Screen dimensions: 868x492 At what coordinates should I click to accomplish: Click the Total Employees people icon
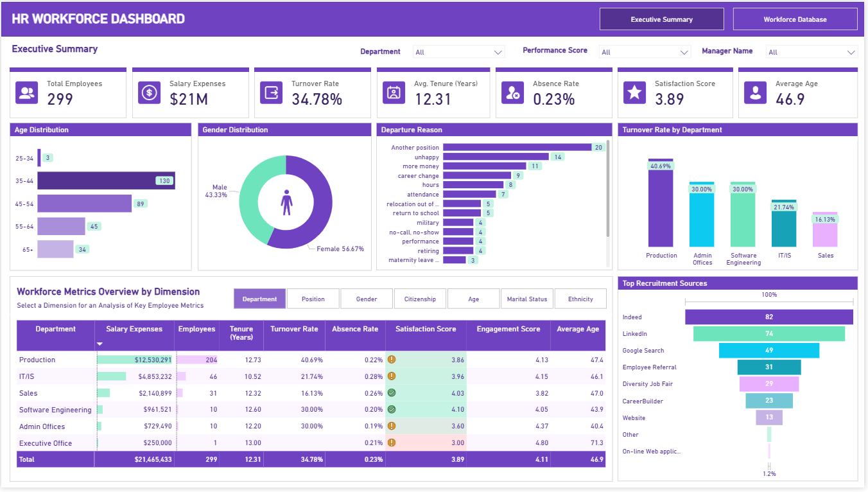[x=27, y=92]
